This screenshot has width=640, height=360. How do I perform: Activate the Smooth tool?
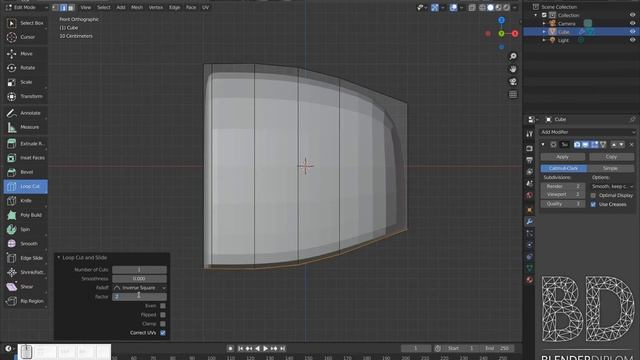pyautogui.click(x=25, y=244)
